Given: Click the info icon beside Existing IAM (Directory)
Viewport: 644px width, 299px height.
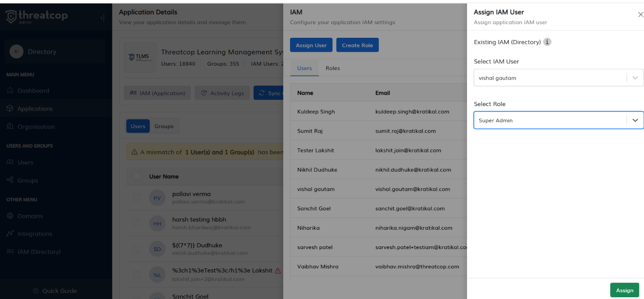Looking at the screenshot, I should point(547,42).
